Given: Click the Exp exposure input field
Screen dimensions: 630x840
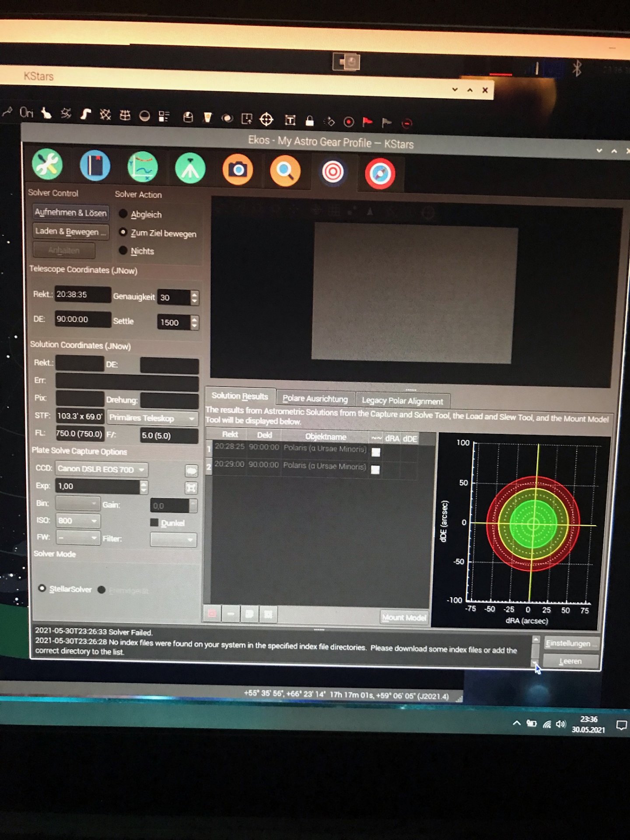Looking at the screenshot, I should pos(97,486).
